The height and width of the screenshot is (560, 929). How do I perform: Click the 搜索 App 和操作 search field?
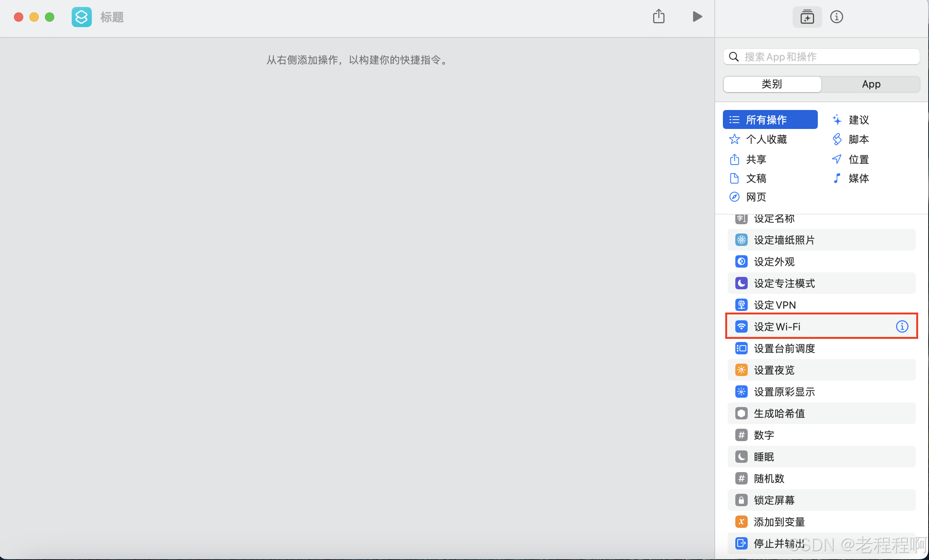pos(825,57)
